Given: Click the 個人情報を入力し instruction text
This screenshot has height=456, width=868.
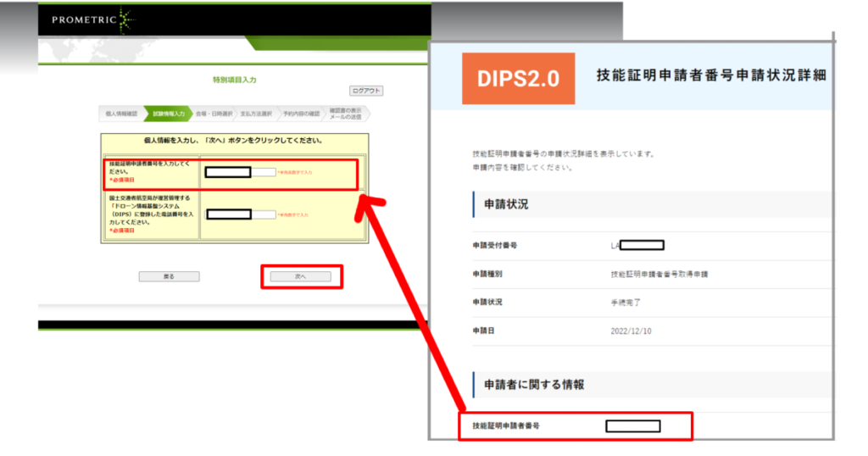Looking at the screenshot, I should coord(233,141).
